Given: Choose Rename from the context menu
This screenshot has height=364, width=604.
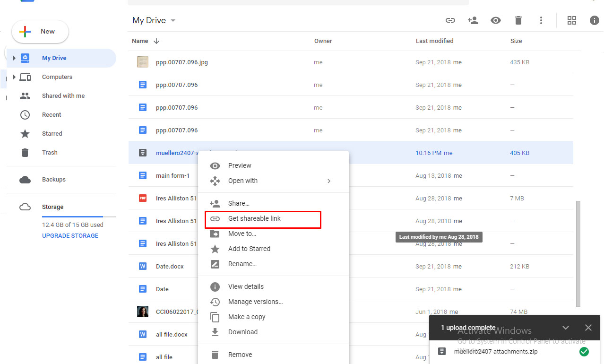Looking at the screenshot, I should [x=242, y=264].
